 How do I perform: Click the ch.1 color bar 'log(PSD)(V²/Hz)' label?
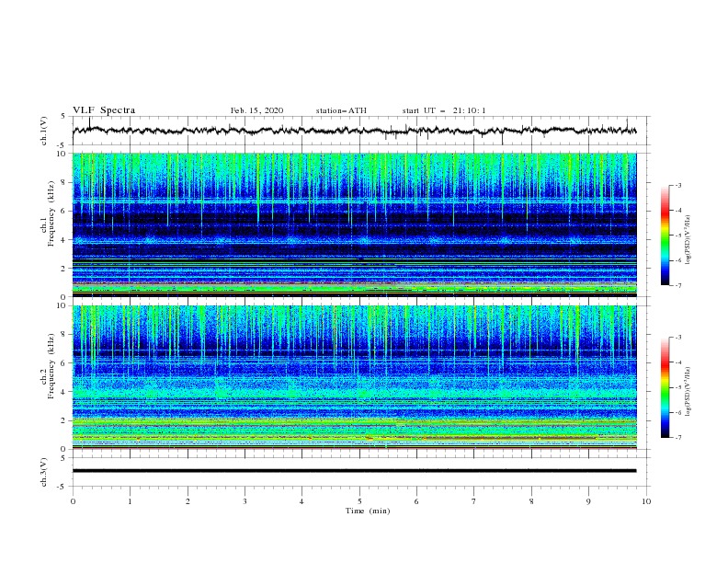click(x=688, y=240)
